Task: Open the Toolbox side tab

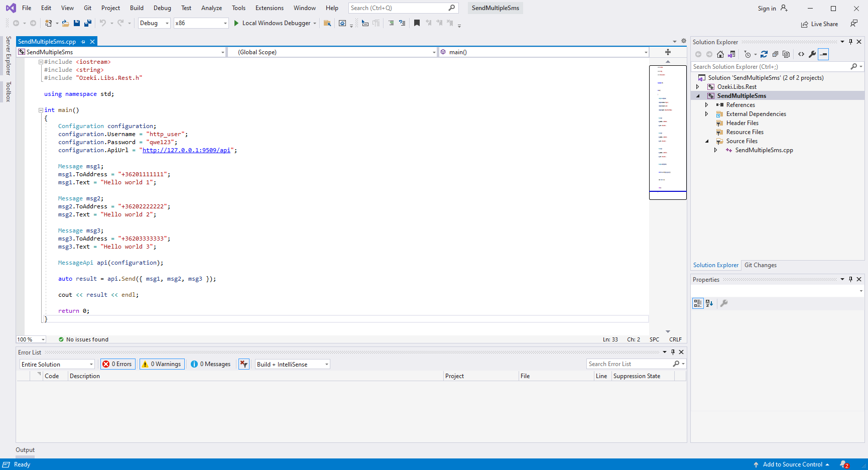Action: pyautogui.click(x=8, y=91)
